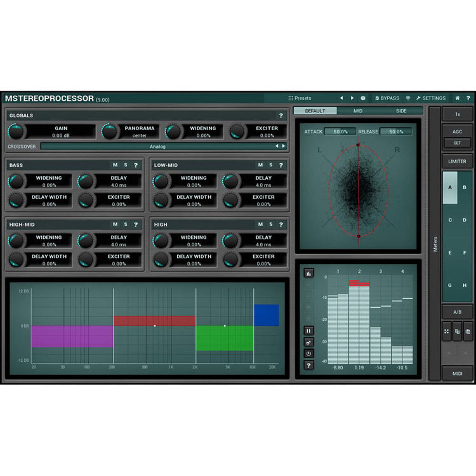Solo the BASS band
Viewport: 476px width, 476px height.
click(x=125, y=165)
